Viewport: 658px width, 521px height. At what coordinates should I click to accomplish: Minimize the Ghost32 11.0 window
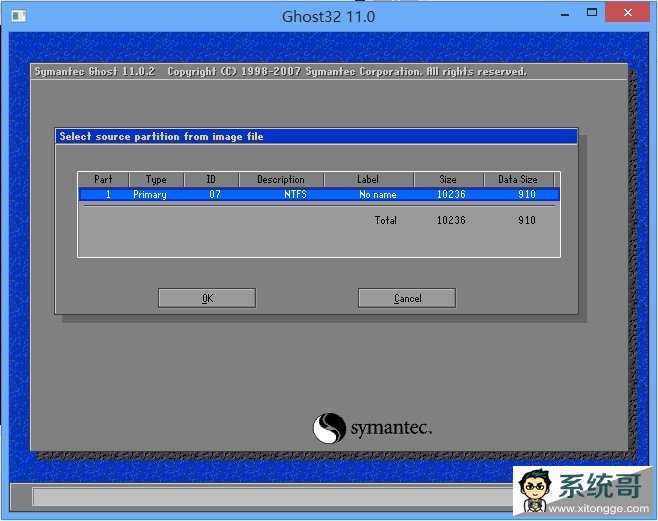pyautogui.click(x=565, y=14)
